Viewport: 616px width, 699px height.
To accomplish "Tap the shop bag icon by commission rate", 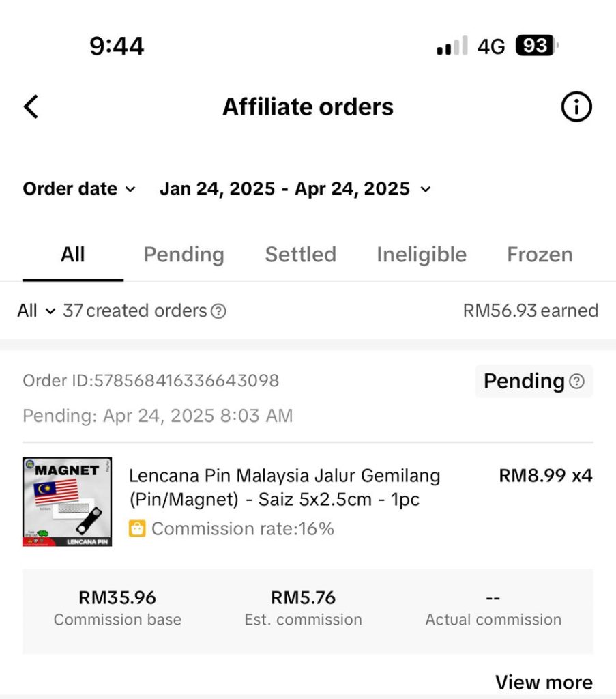I will pos(137,528).
